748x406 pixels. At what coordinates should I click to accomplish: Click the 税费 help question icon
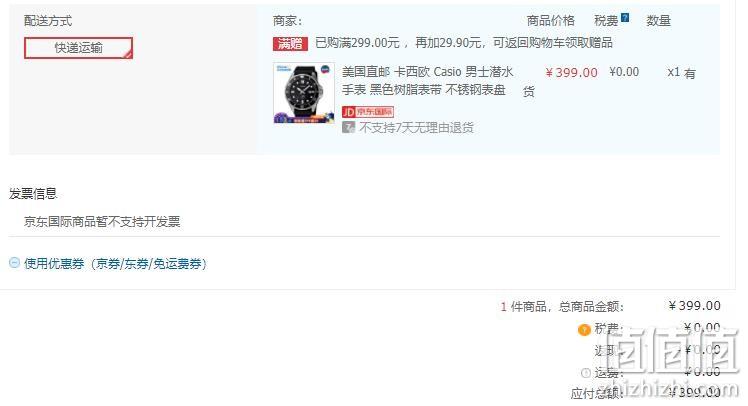click(x=625, y=18)
